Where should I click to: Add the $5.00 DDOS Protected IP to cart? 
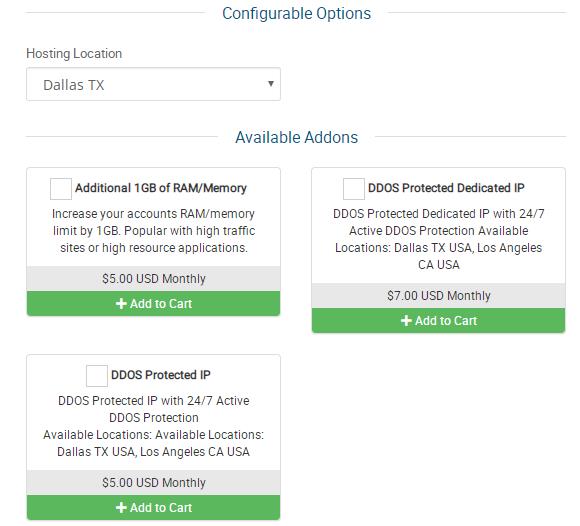pyautogui.click(x=154, y=508)
